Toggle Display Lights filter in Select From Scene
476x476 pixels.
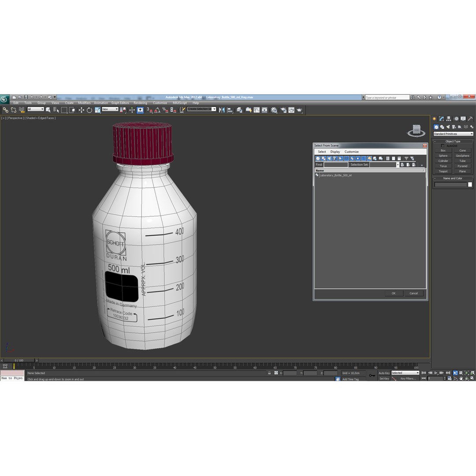[x=329, y=159]
